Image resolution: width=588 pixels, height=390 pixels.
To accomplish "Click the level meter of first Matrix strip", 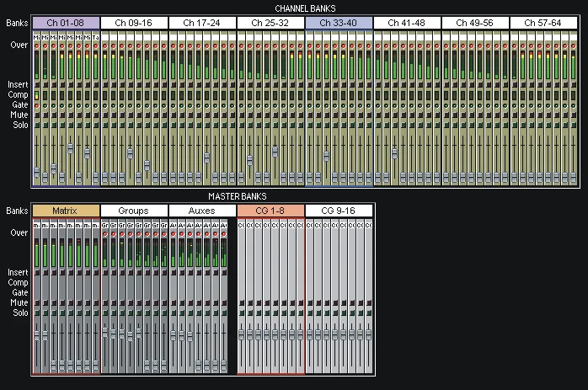I will 37,253.
